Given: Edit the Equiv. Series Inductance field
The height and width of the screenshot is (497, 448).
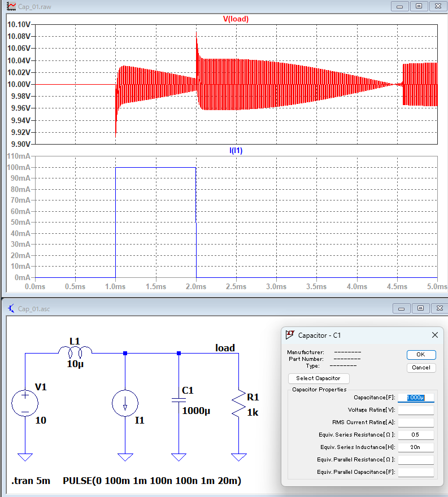Looking at the screenshot, I should tap(415, 447).
